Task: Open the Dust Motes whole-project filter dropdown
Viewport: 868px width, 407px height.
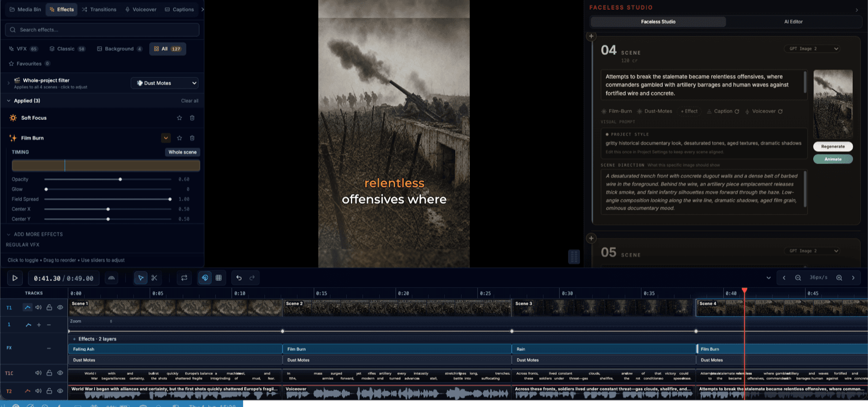Action: tap(165, 83)
